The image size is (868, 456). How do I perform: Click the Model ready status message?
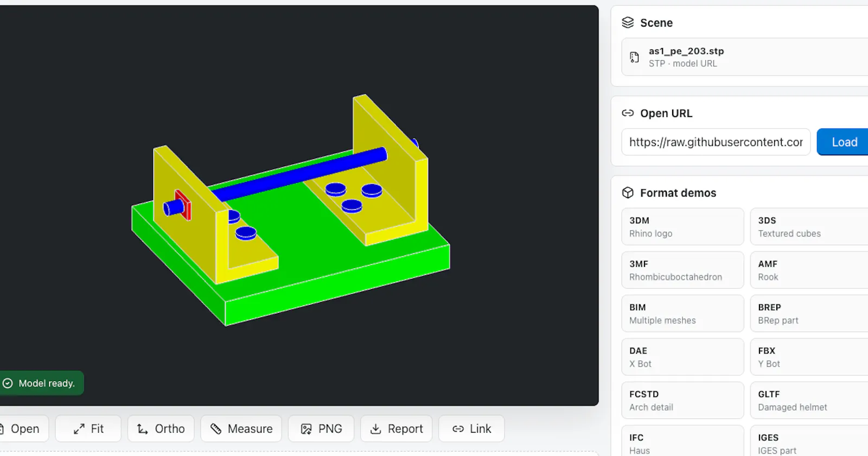pyautogui.click(x=42, y=383)
